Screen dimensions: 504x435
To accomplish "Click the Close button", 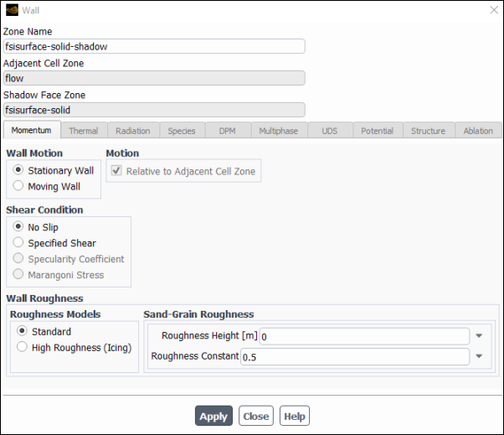I will click(256, 416).
